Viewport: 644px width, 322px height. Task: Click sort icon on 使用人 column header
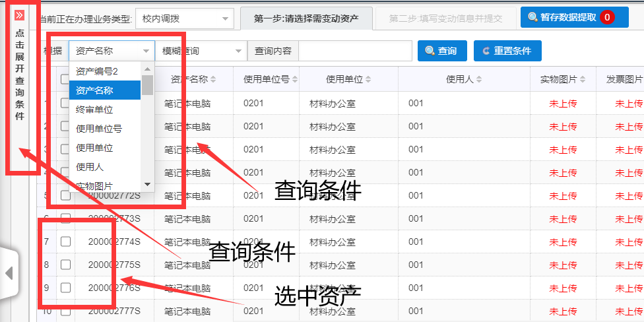pos(478,80)
